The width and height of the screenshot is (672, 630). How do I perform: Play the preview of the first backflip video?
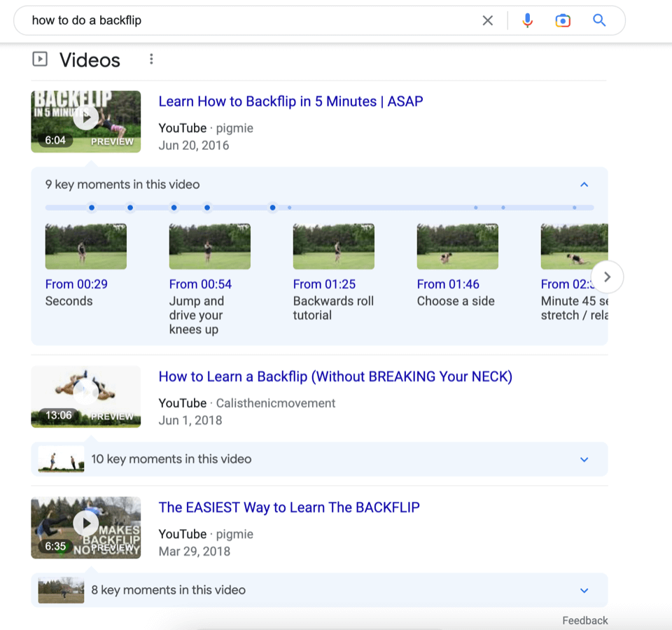click(x=85, y=117)
